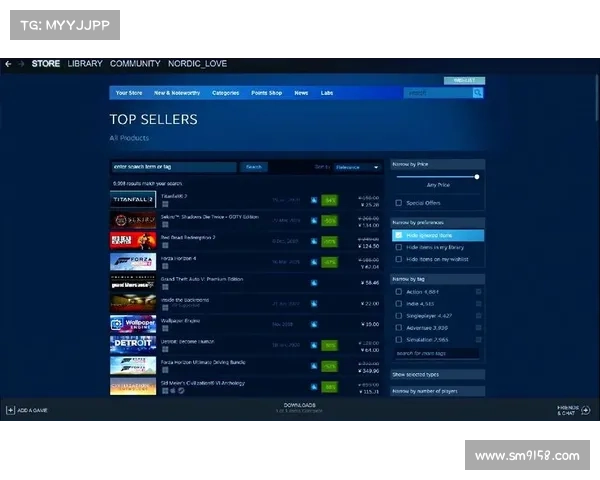The width and height of the screenshot is (600, 480).
Task: Switch to the LIBRARY tab
Action: click(x=85, y=64)
